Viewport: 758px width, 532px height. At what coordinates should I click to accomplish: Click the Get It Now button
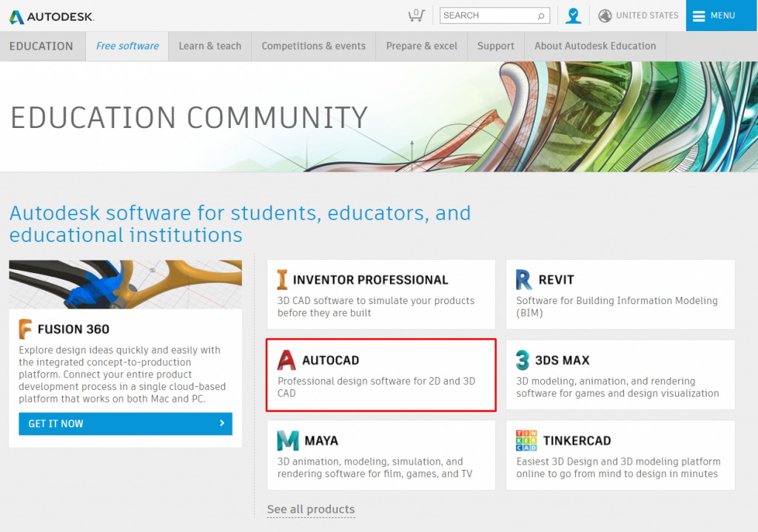pos(125,424)
